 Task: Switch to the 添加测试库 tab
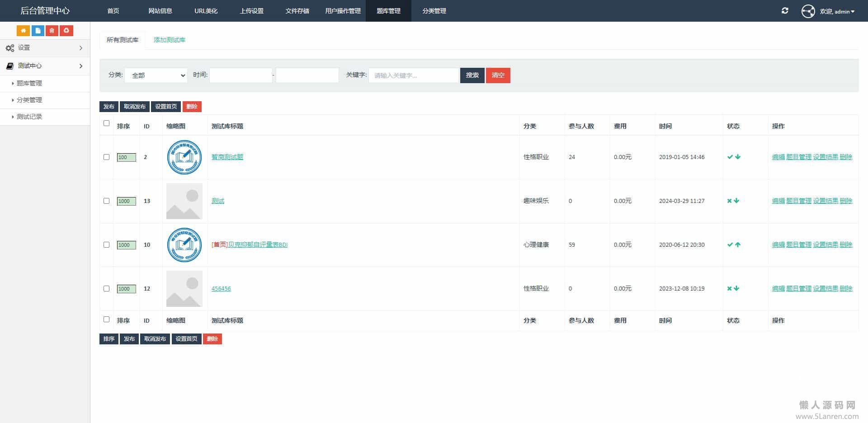(169, 40)
